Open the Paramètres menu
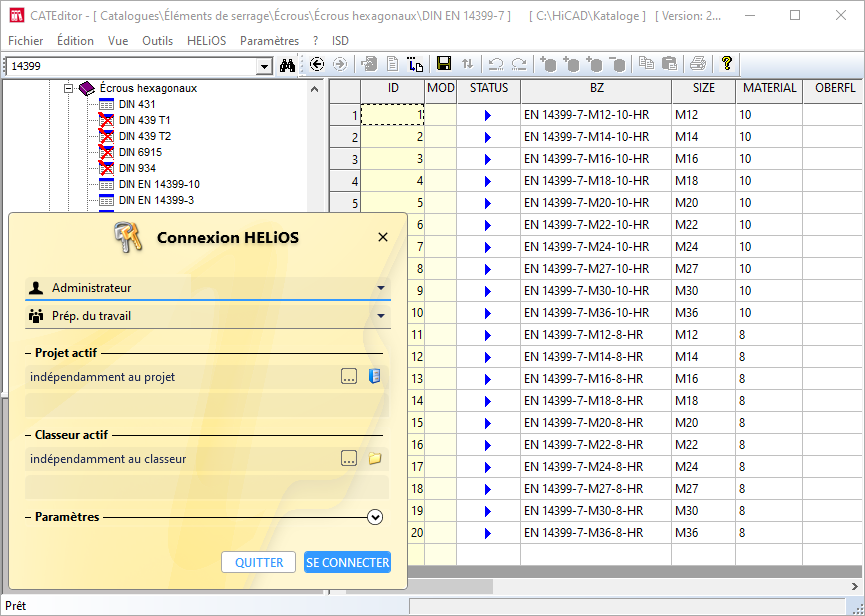Screen dimensions: 865x616 pos(269,41)
